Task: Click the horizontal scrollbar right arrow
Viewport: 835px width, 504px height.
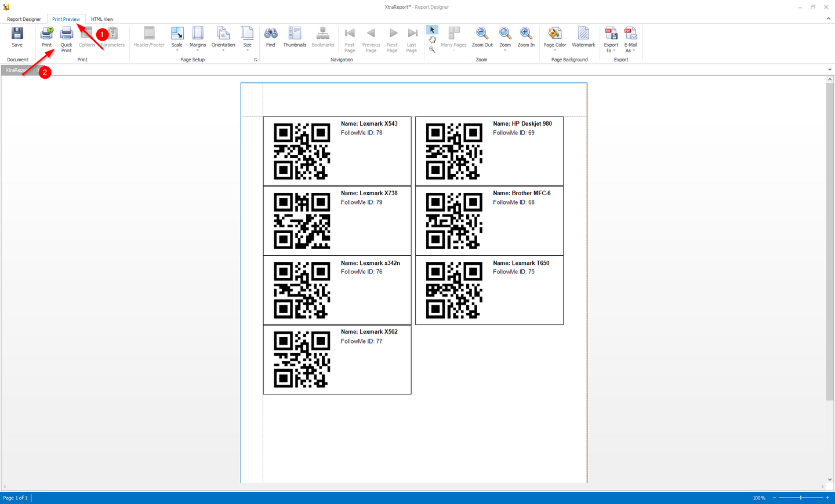Action: click(823, 487)
